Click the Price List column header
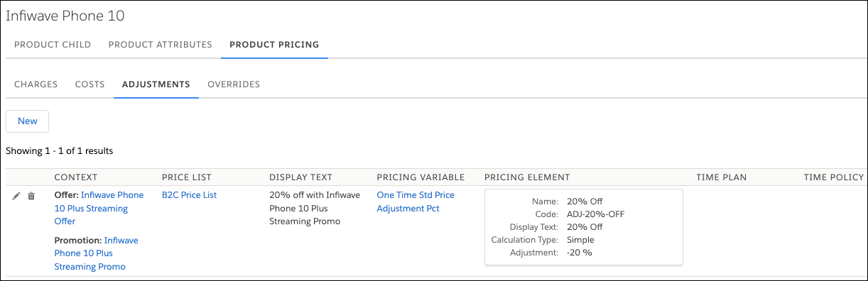 (187, 177)
